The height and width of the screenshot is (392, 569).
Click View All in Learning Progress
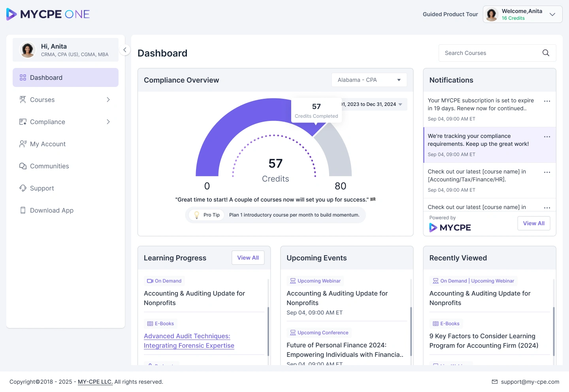pos(248,258)
